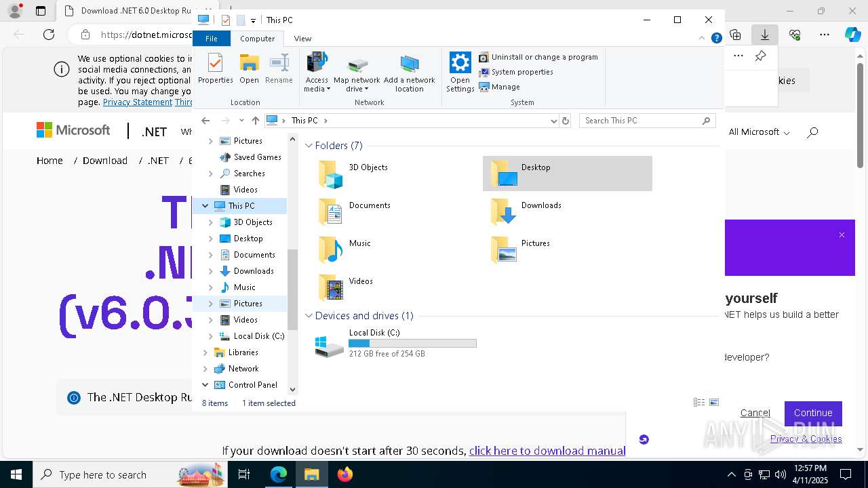868x488 pixels.
Task: Select the Local Disk (C:) drive
Action: [x=396, y=344]
